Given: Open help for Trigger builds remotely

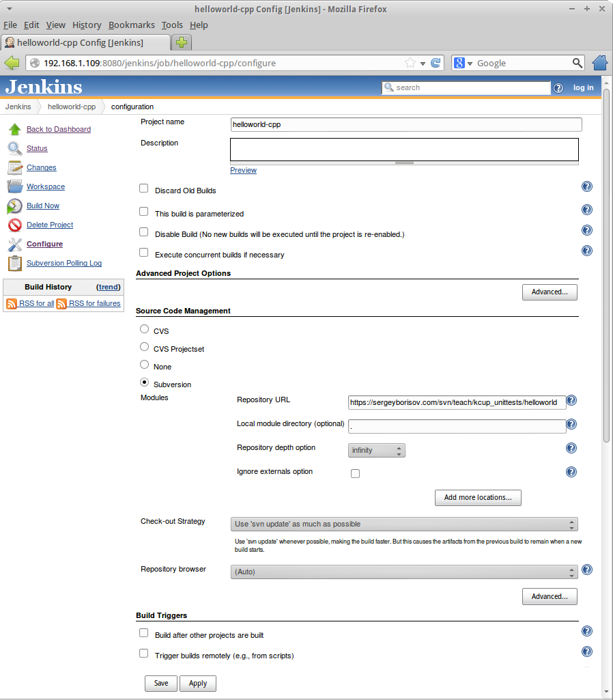Looking at the screenshot, I should (x=586, y=652).
